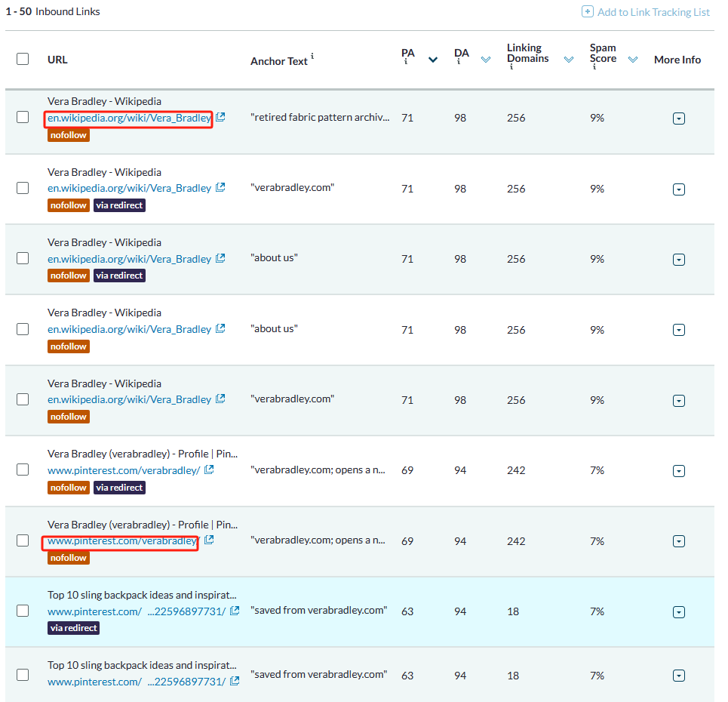Check the box for "retired fabric pattern" row
Viewport: 728px width, 702px height.
[23, 117]
